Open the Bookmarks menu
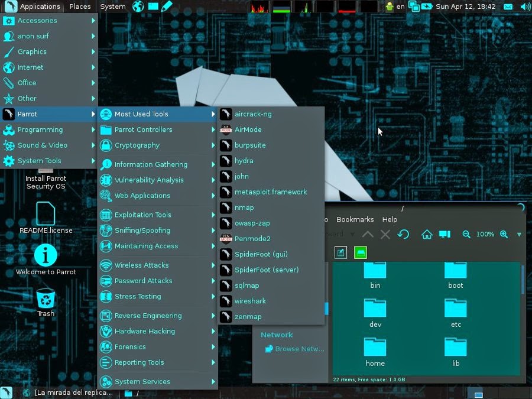This screenshot has height=399, width=532. click(x=355, y=219)
